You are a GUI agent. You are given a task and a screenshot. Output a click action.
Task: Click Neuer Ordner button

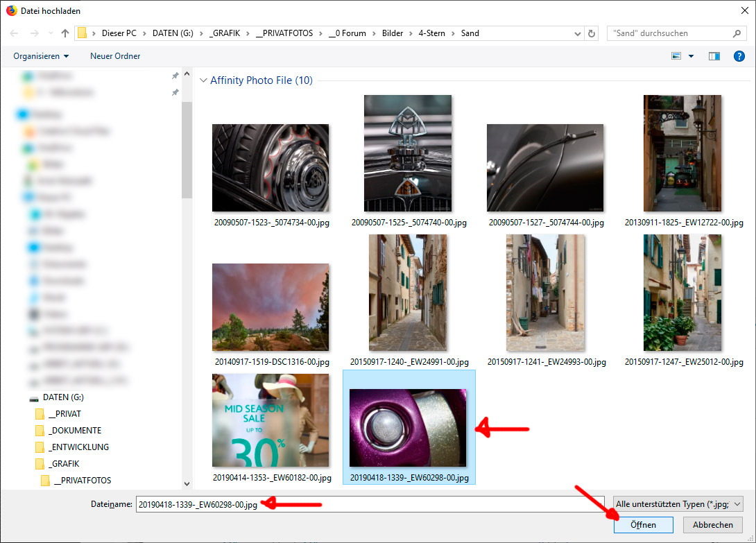click(115, 56)
